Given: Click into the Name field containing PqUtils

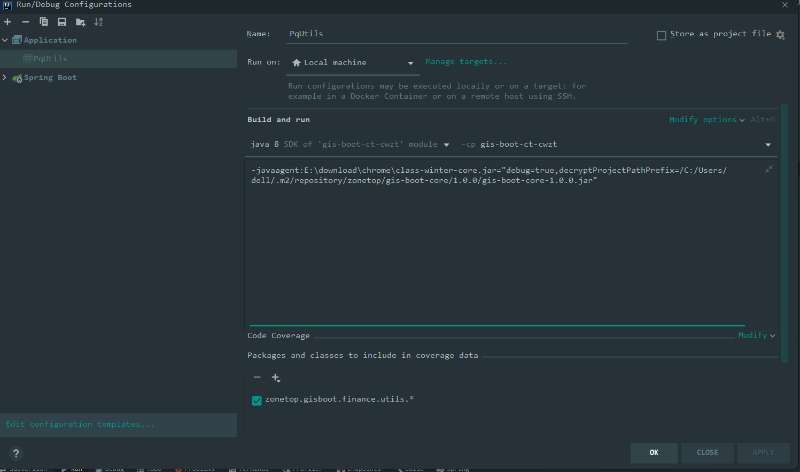Looking at the screenshot, I should point(455,35).
